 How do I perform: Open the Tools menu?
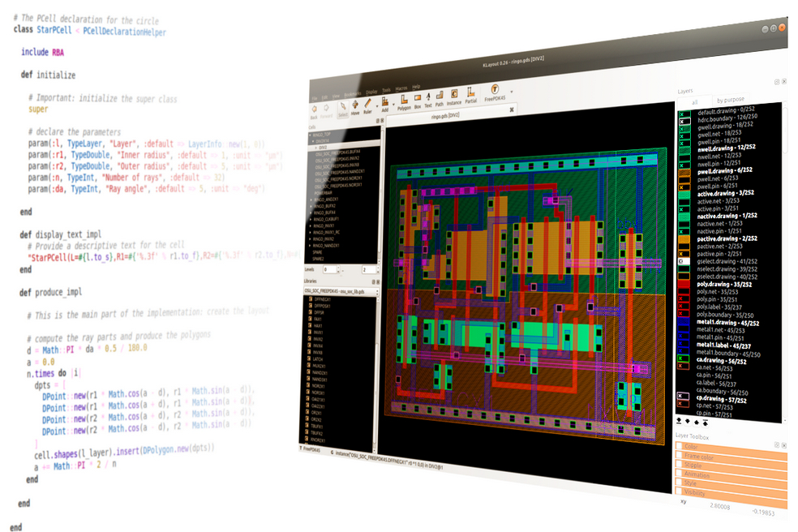(x=386, y=90)
